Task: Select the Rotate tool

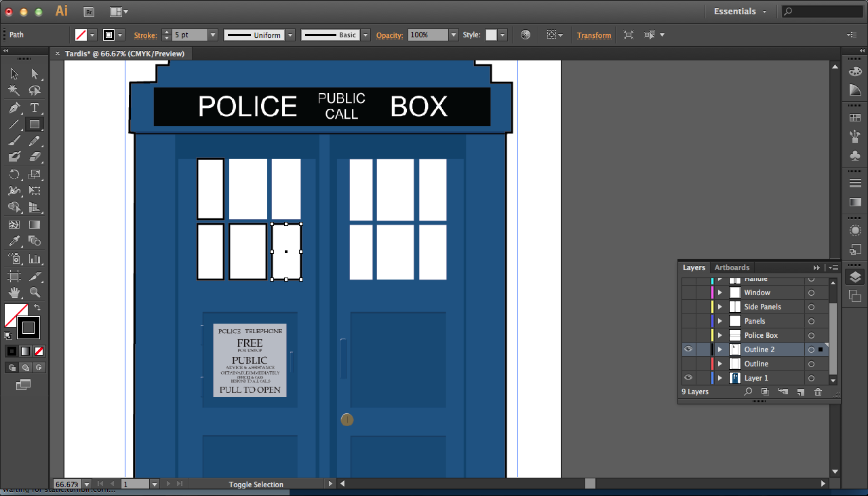Action: click(x=14, y=174)
